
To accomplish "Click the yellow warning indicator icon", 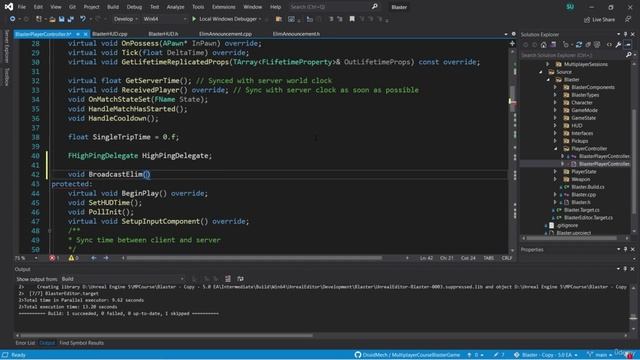I will (x=71, y=258).
